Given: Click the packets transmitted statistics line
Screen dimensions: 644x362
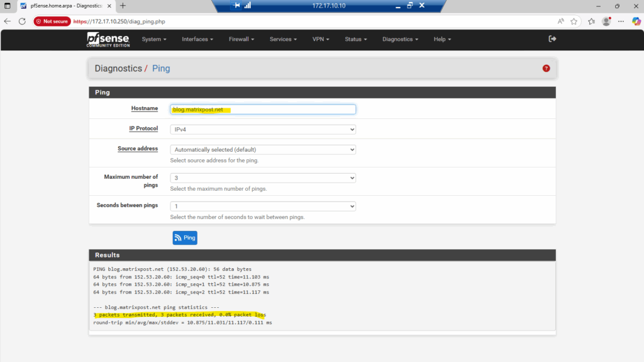Looking at the screenshot, I should pyautogui.click(x=179, y=315).
